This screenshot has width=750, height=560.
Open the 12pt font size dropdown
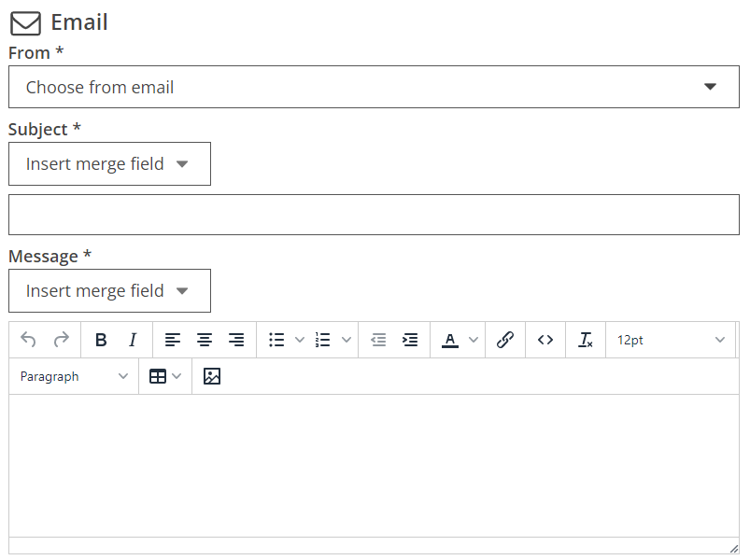pos(671,340)
